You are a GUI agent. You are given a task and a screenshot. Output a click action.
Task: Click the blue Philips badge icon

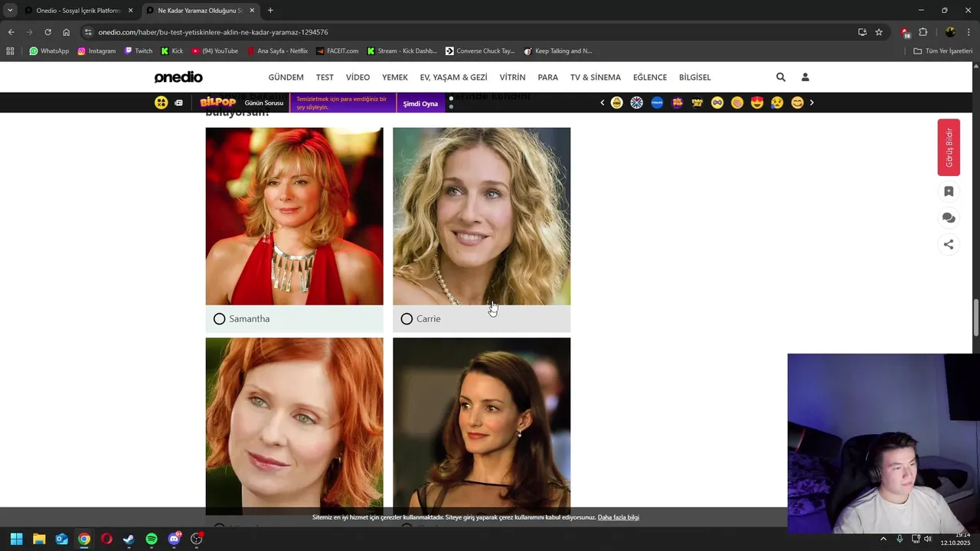(657, 103)
